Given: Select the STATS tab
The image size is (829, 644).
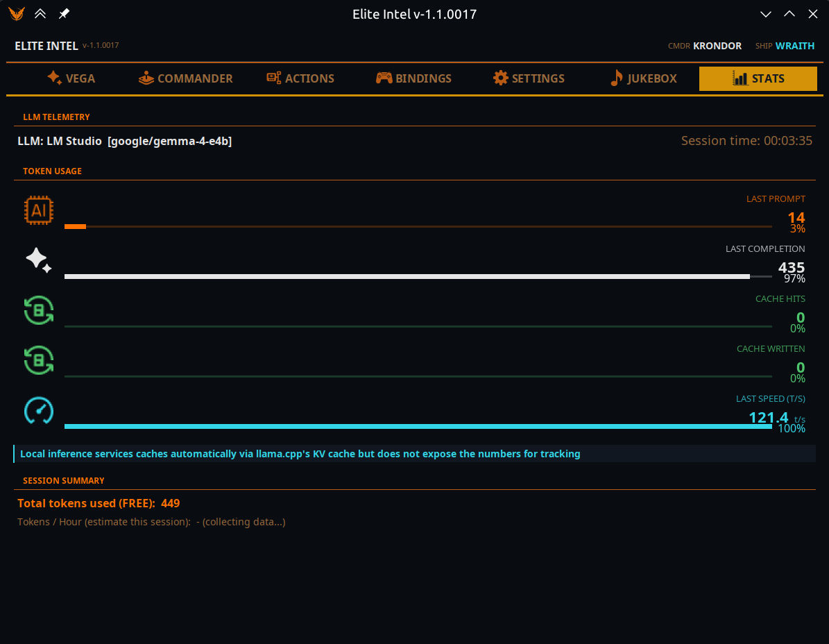Looking at the screenshot, I should click(758, 79).
